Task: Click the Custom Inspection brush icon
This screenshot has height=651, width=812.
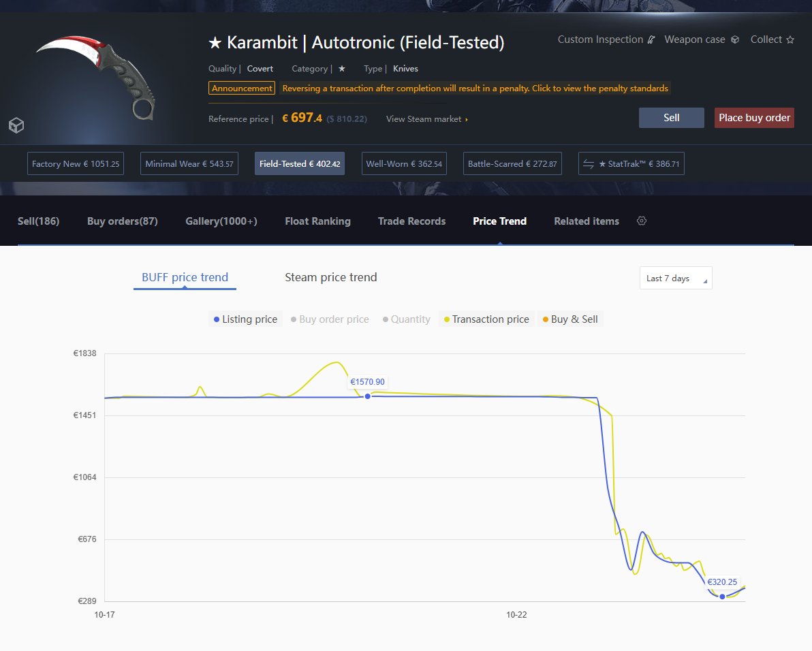Action: tap(651, 40)
